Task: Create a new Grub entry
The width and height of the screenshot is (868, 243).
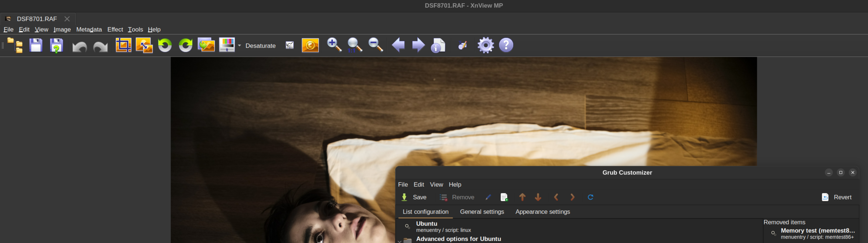Action: click(x=504, y=197)
